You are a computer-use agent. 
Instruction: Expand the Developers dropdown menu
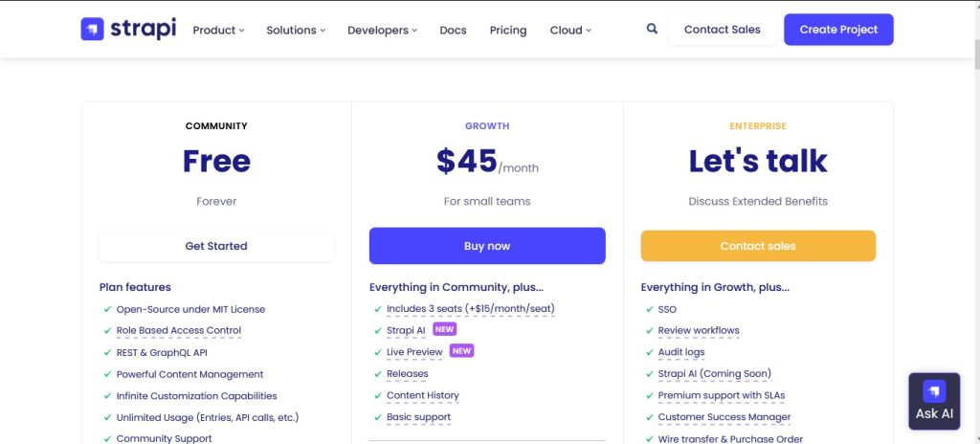(382, 30)
